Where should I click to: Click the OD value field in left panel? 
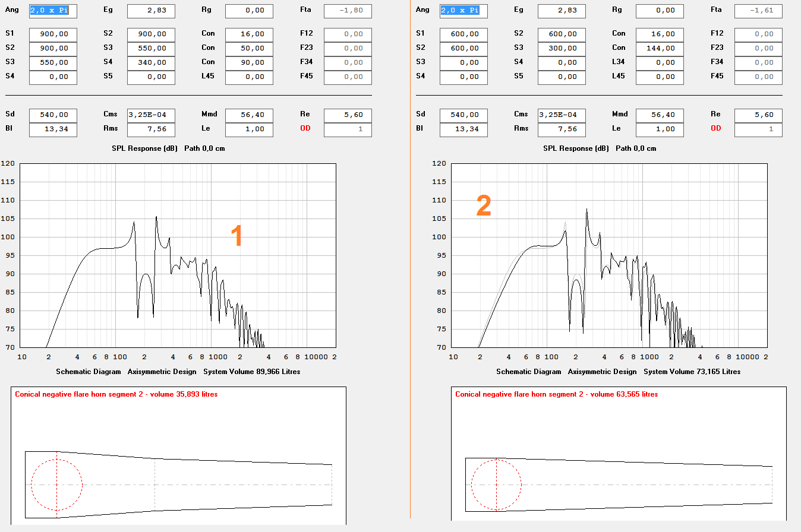coord(348,129)
